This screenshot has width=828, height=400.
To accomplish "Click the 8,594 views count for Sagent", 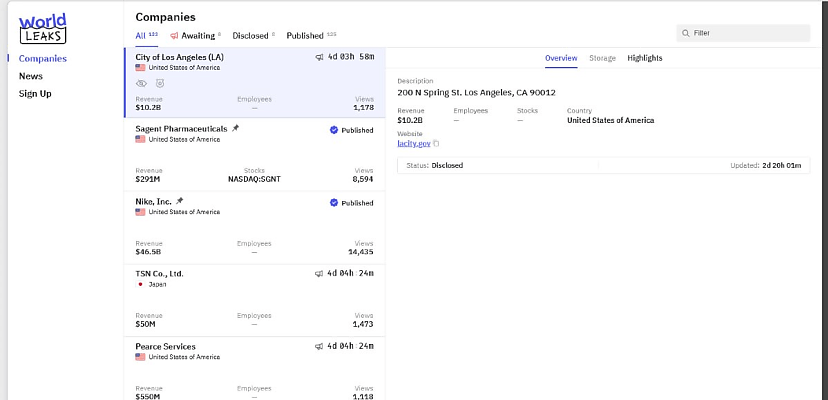I will (x=363, y=179).
